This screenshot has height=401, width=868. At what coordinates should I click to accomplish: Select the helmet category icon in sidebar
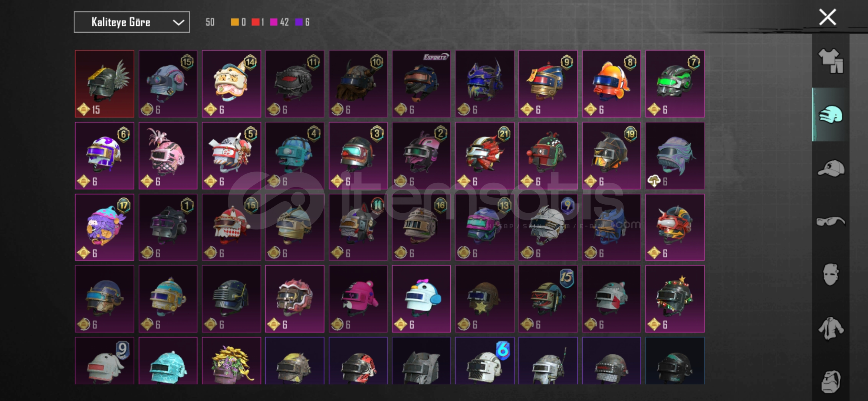coord(831,114)
